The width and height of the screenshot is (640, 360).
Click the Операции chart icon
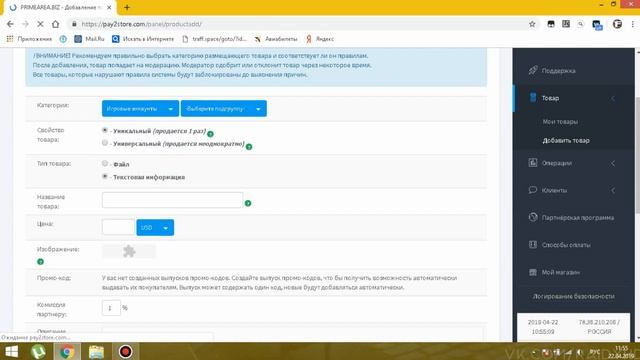(533, 162)
